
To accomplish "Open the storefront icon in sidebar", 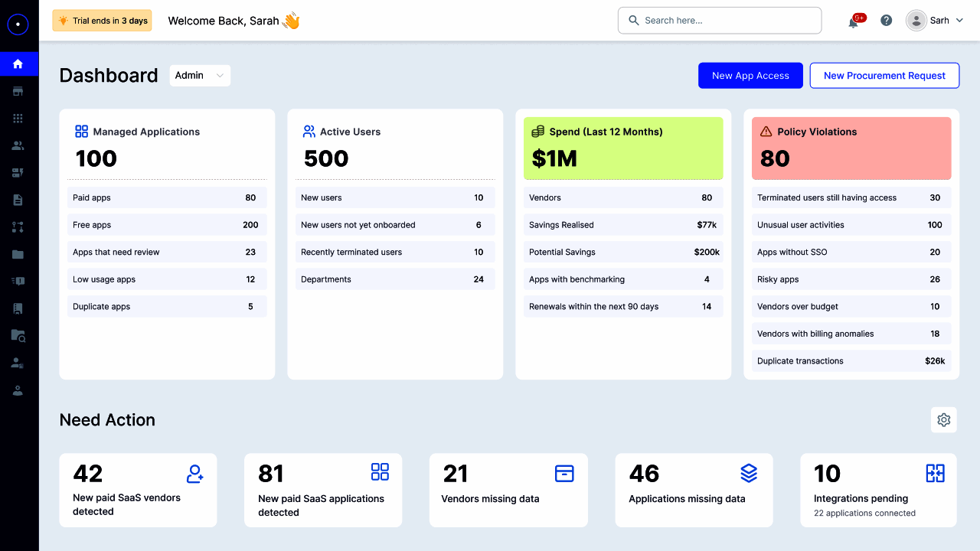I will (x=18, y=91).
